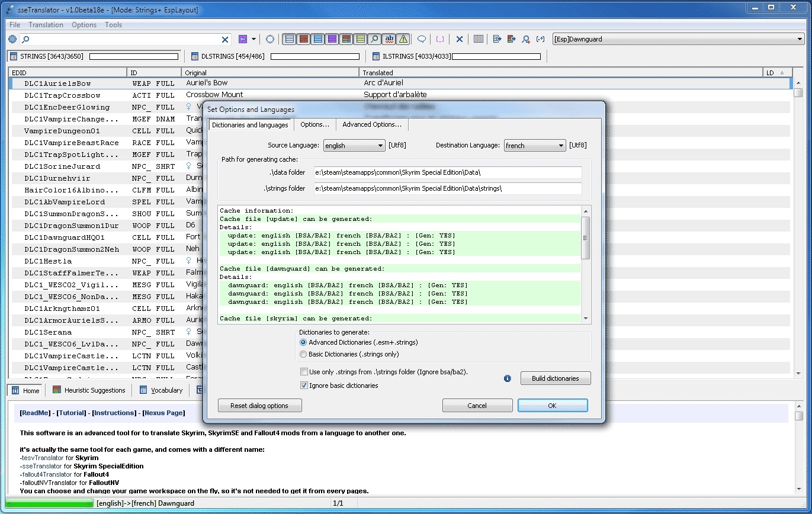Viewport: 812px width, 514px height.
Task: Toggle the brown-green string filter button
Action: [346, 39]
